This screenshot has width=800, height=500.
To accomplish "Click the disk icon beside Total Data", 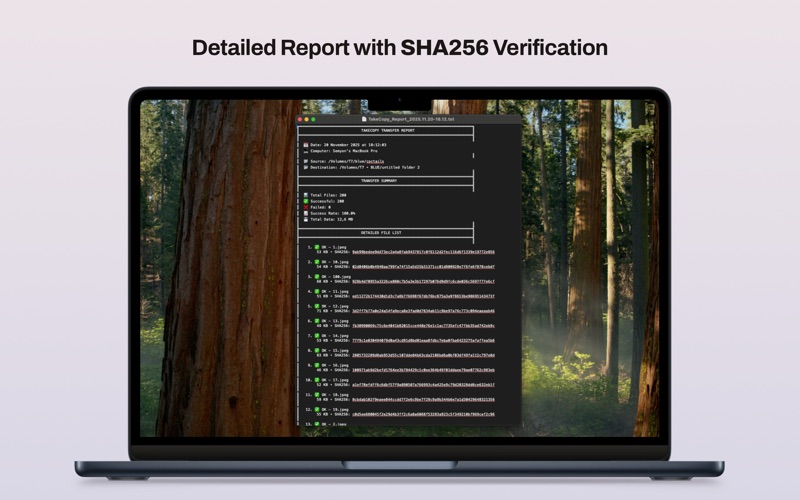I will coord(306,219).
